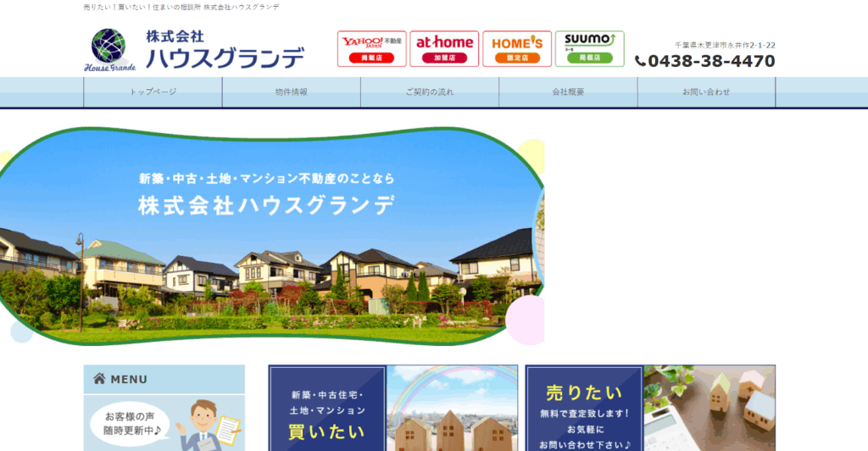Viewport: 868px width, 451px height.
Task: Click the phone icon beside the number
Action: [x=641, y=61]
